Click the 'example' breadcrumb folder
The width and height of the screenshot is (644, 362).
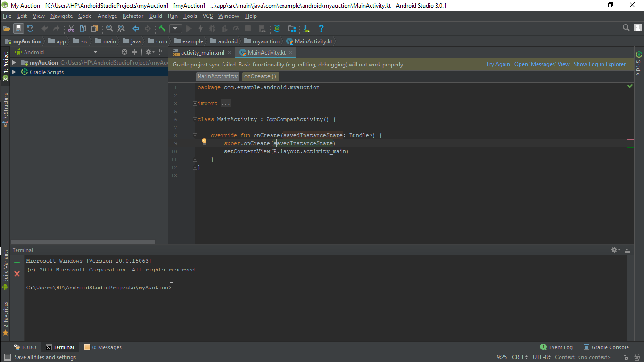pos(189,41)
